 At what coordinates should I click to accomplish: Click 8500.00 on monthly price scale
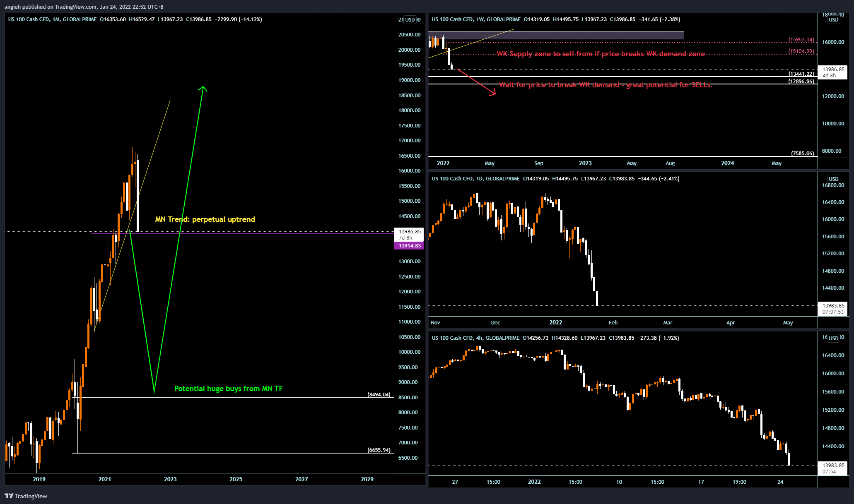(408, 397)
